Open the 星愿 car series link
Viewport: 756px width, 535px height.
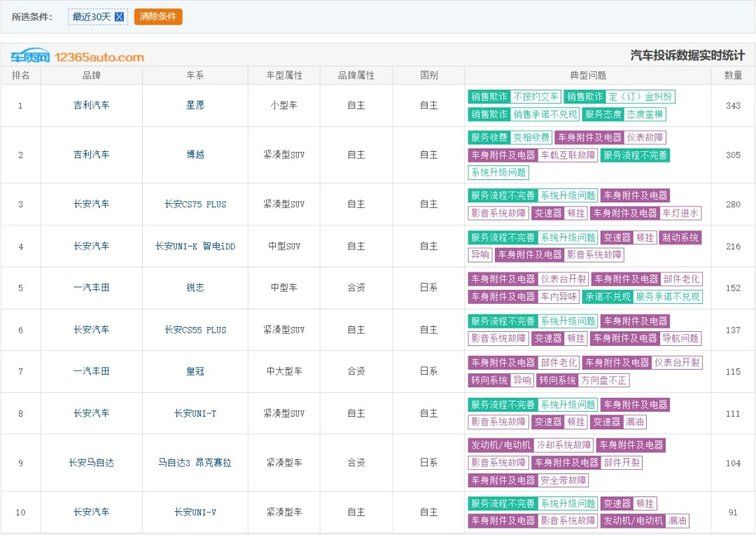pyautogui.click(x=195, y=105)
